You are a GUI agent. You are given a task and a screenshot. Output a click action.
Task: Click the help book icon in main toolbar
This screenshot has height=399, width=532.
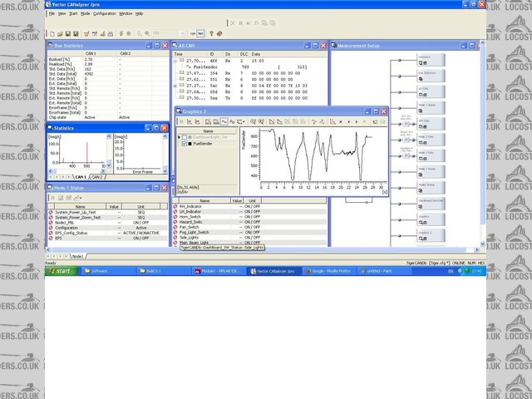(x=219, y=33)
